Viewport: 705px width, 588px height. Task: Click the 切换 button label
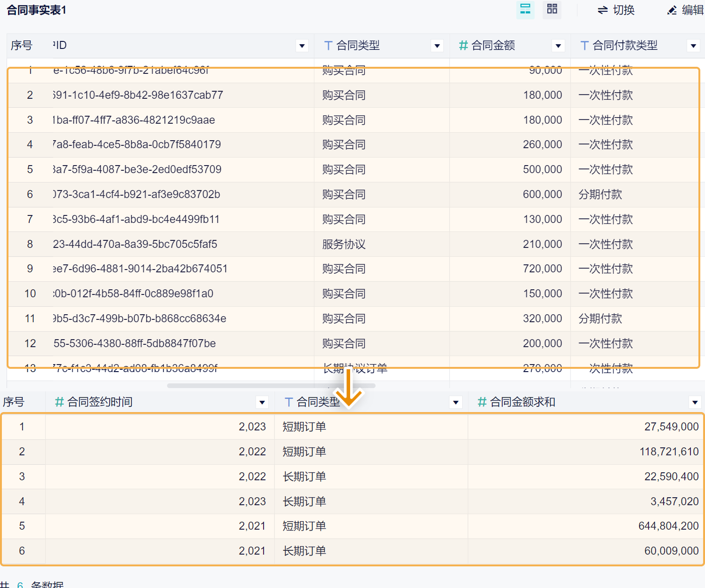pyautogui.click(x=624, y=10)
